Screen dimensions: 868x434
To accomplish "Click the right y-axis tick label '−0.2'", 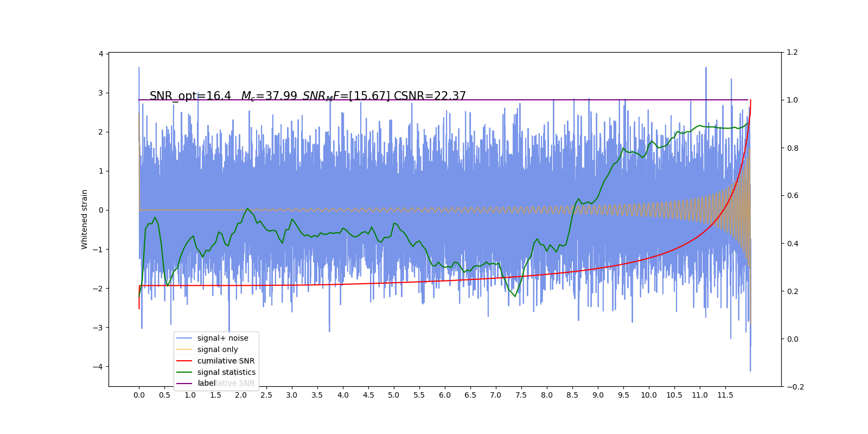I will click(795, 387).
